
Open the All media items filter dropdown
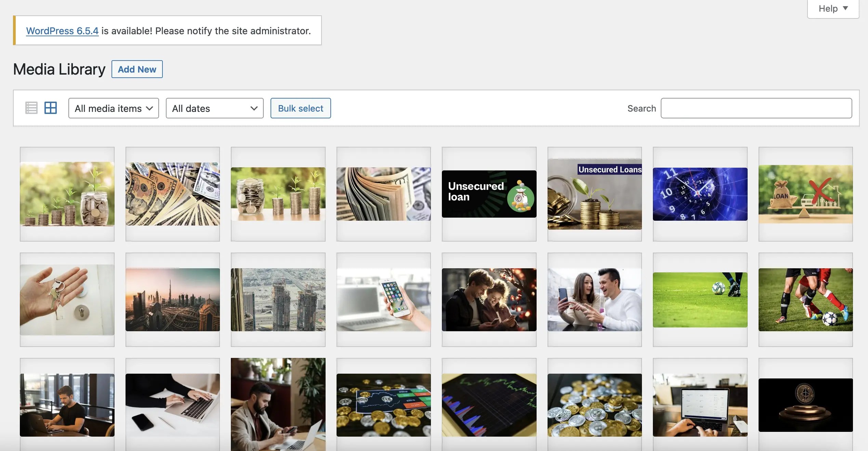[113, 108]
